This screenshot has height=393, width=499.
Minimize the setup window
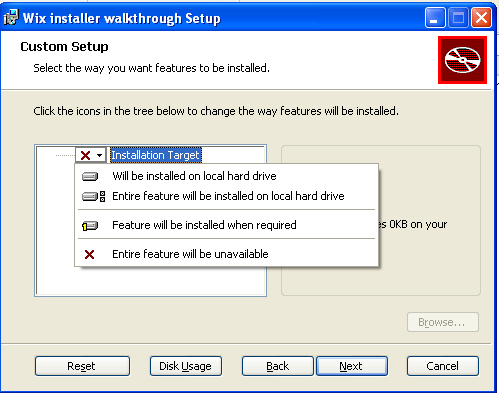(435, 17)
